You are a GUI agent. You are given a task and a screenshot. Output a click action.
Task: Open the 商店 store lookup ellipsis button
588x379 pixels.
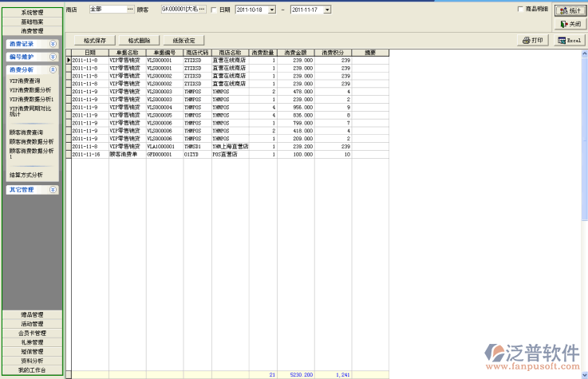[130, 9]
